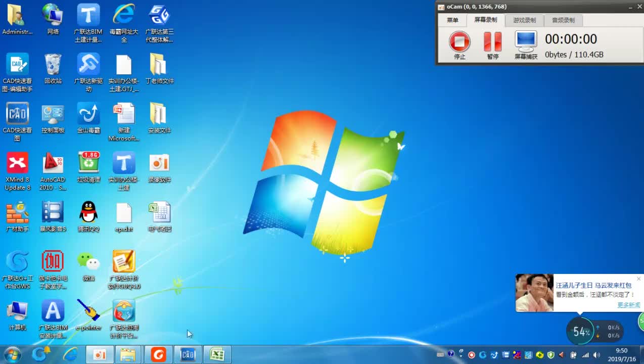The width and height of the screenshot is (644, 364).
Task: Select the 新建 Microsoft document icon
Action: point(124,121)
